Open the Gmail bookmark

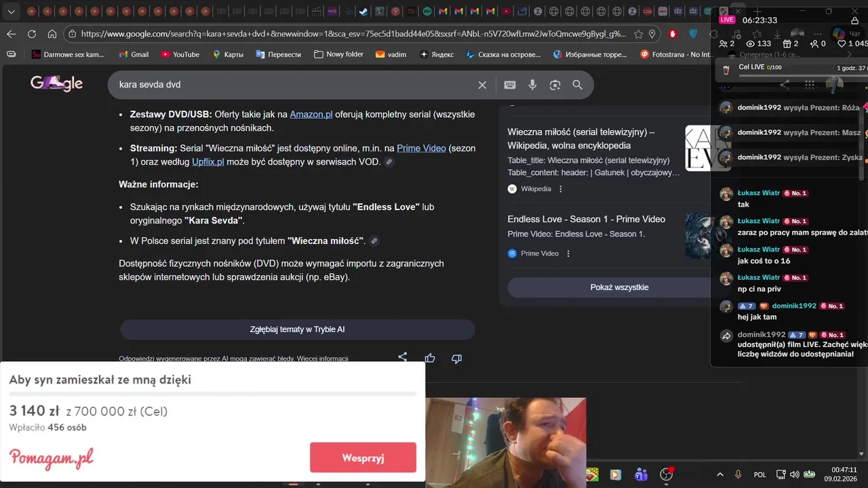tap(134, 54)
